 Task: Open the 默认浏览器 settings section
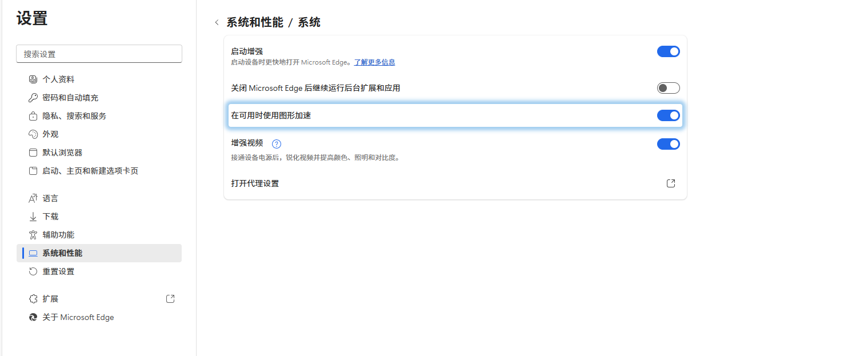(x=99, y=153)
